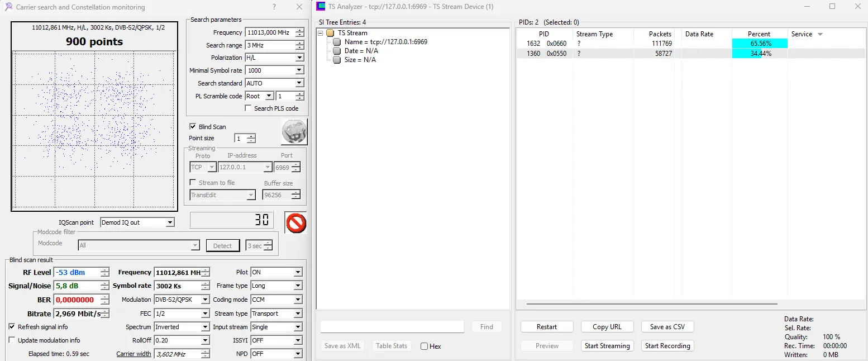Click the Date tree entry icon
Viewport: 868px width, 361px height.
337,51
